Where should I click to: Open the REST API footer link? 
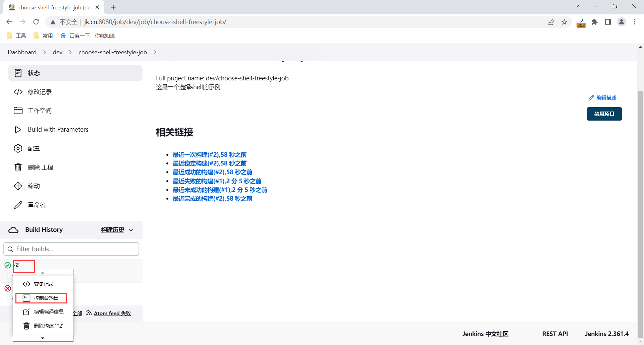point(555,334)
